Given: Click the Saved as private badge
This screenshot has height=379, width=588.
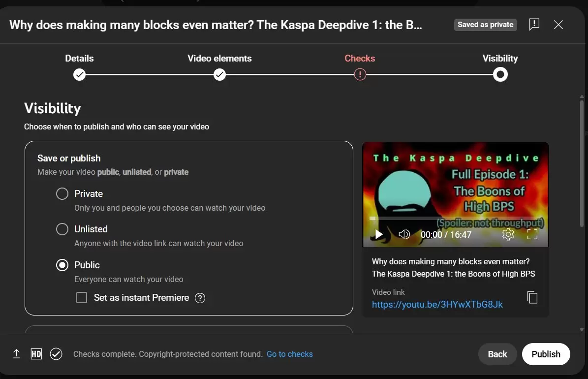Looking at the screenshot, I should pyautogui.click(x=485, y=25).
